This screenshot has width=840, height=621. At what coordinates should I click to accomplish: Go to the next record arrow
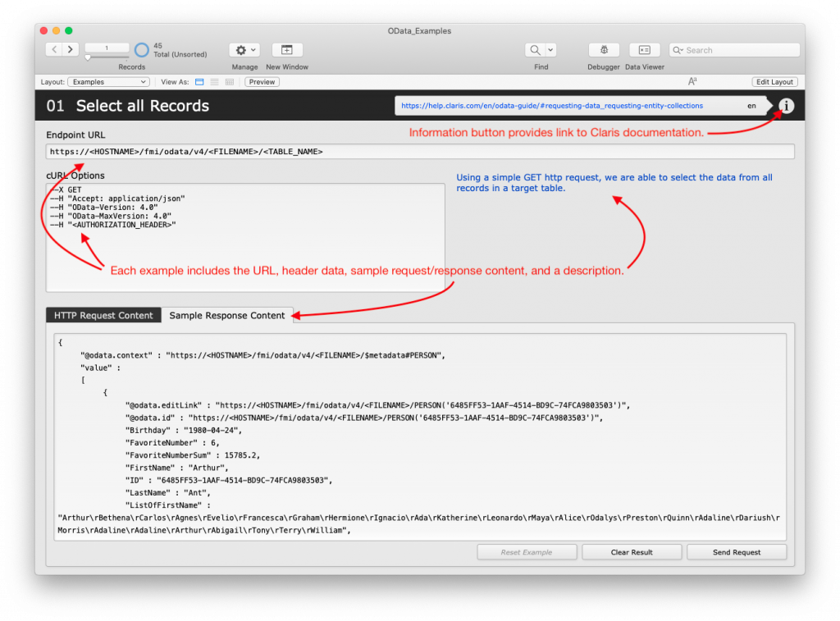pos(71,50)
